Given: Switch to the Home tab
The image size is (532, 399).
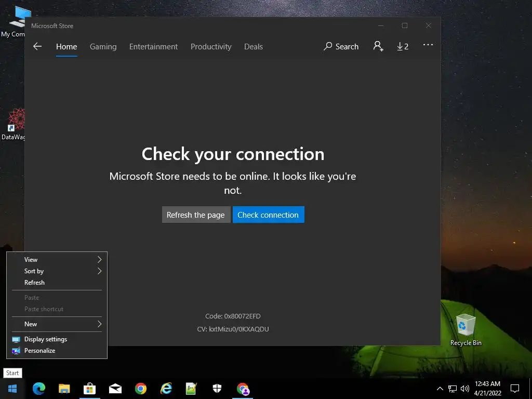Looking at the screenshot, I should tap(66, 46).
